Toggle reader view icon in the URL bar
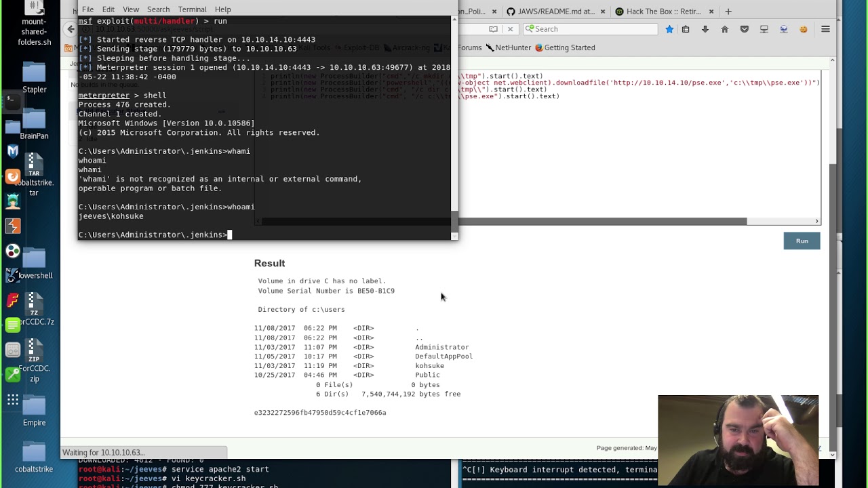The height and width of the screenshot is (488, 868). (494, 29)
